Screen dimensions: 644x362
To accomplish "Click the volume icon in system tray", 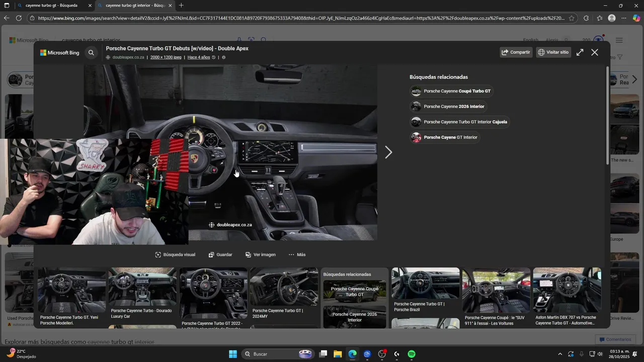I will pyautogui.click(x=600, y=354).
